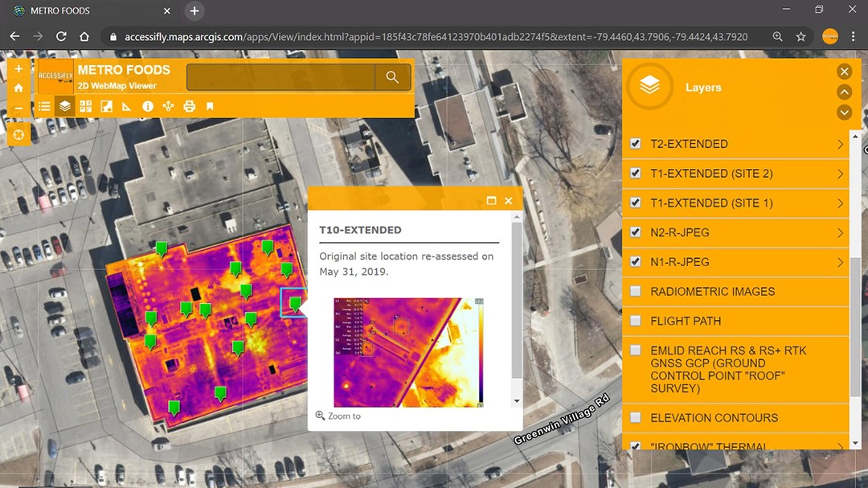Click inside the map search field
This screenshot has width=868, height=488.
coord(280,77)
